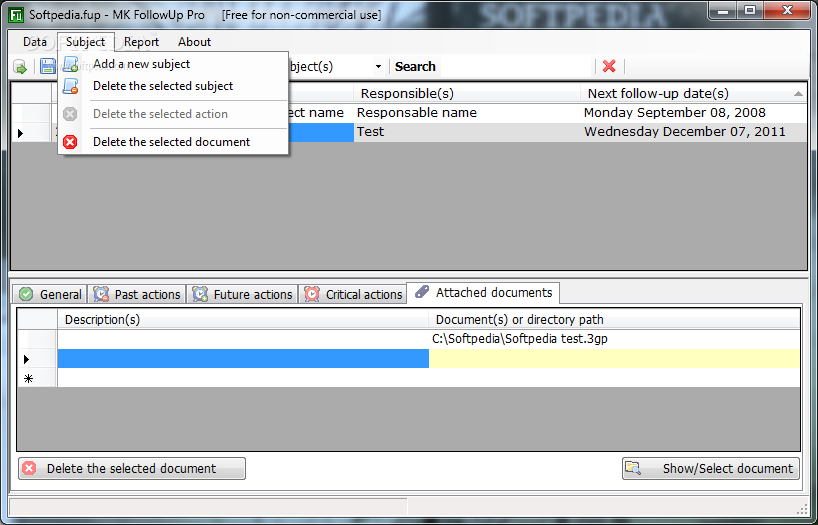The image size is (818, 525).
Task: Click the green export arrow toolbar icon
Action: click(20, 67)
